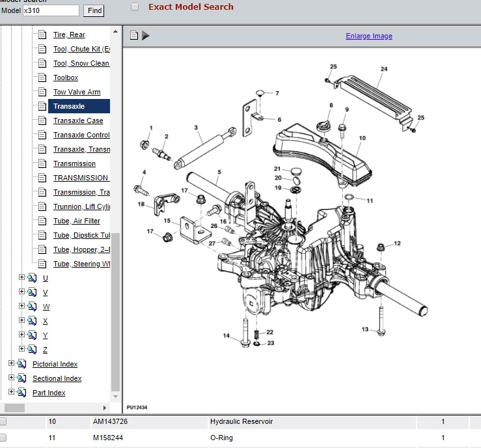This screenshot has width=481, height=448.
Task: Expand the W tree node
Action: coord(21,305)
